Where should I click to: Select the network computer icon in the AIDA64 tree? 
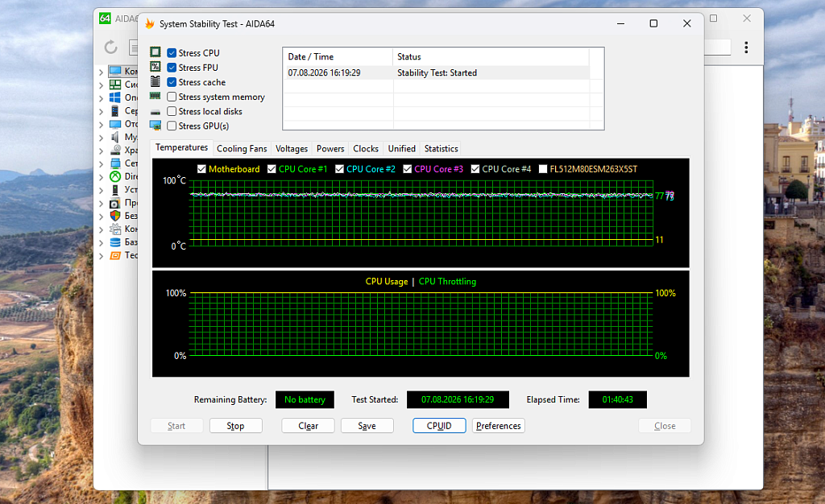(115, 163)
